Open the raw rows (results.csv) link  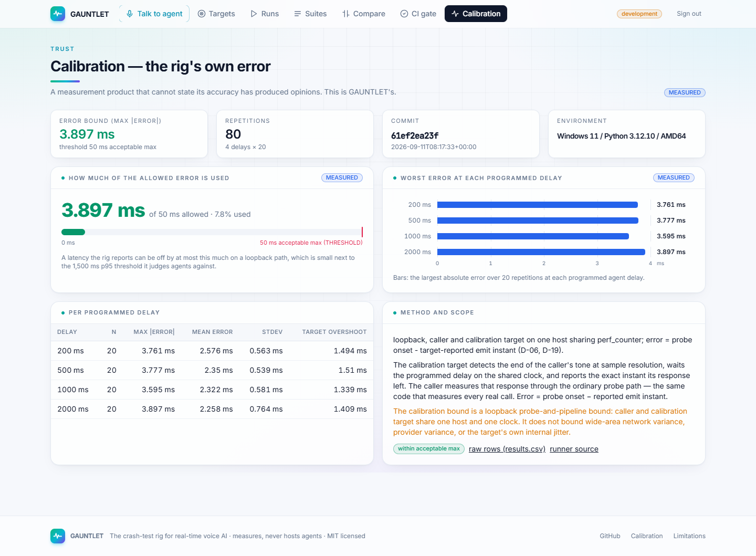pos(507,449)
